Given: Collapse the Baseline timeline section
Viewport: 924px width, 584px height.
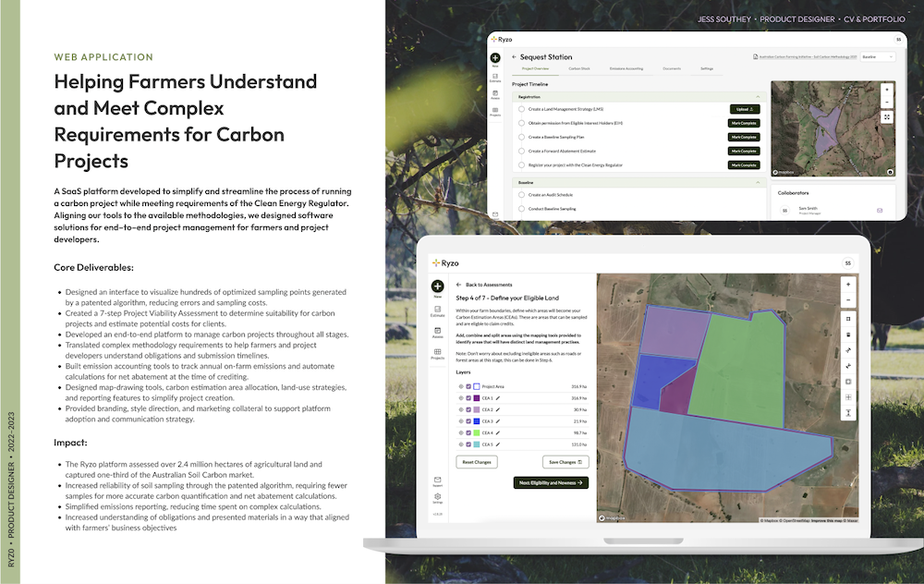Looking at the screenshot, I should point(758,183).
